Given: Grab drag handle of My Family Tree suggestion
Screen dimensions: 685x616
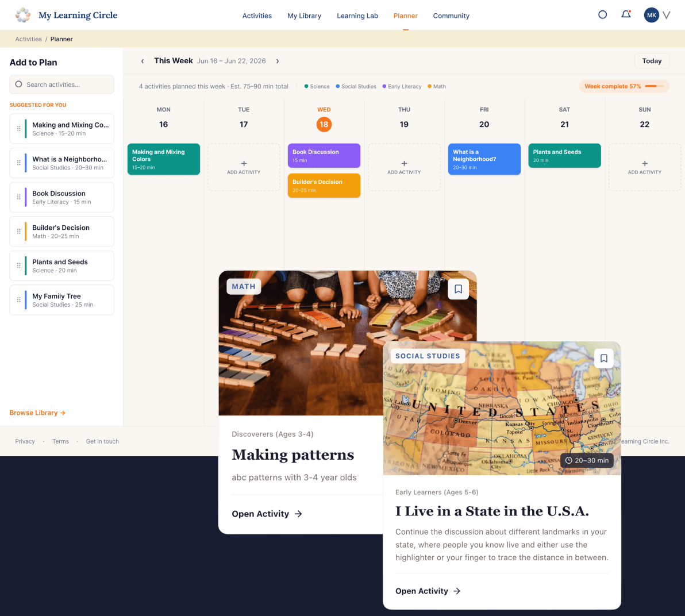Looking at the screenshot, I should click(19, 300).
